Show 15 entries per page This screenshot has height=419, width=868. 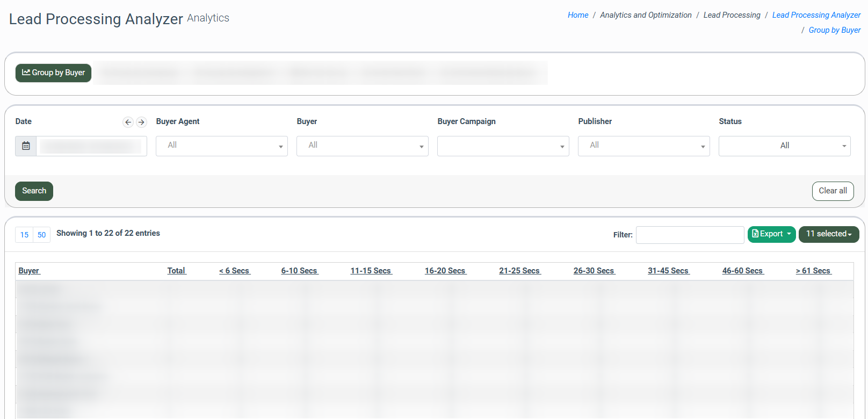[x=24, y=235]
